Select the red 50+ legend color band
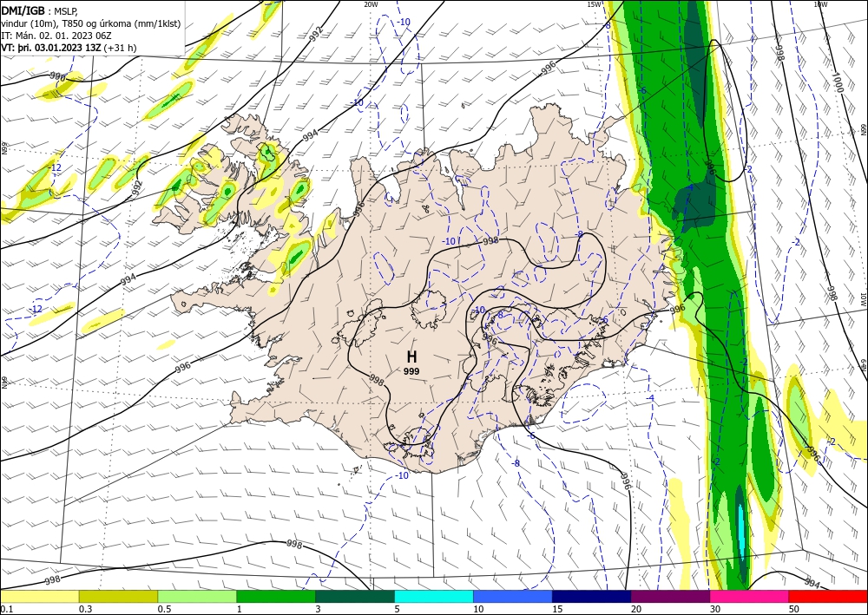The image size is (868, 615). click(x=828, y=596)
